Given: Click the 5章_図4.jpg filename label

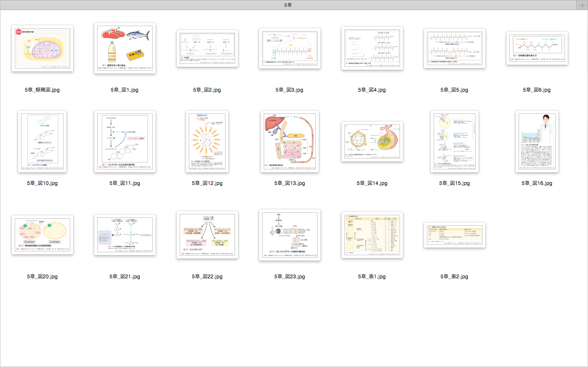Looking at the screenshot, I should [372, 90].
